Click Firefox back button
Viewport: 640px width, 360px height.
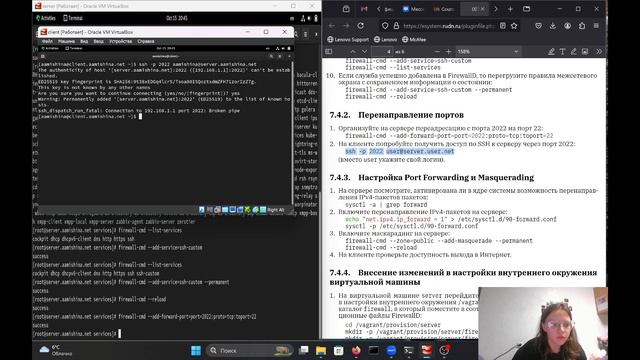click(x=331, y=26)
